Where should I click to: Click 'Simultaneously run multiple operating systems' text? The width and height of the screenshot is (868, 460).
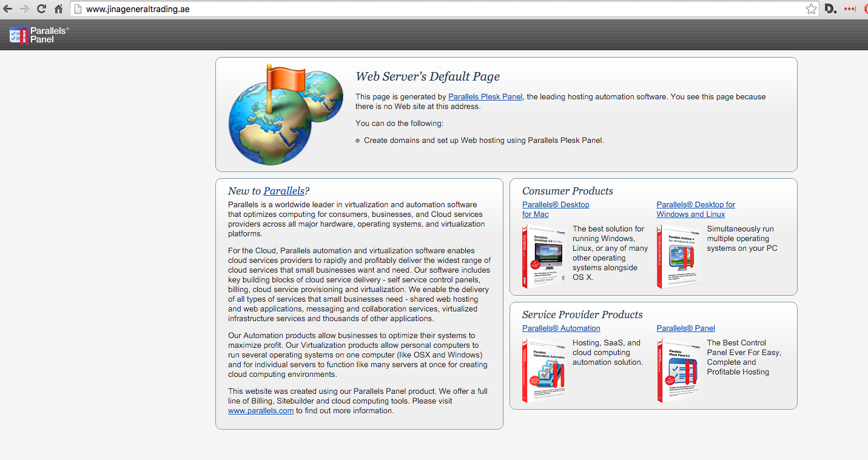tap(742, 239)
